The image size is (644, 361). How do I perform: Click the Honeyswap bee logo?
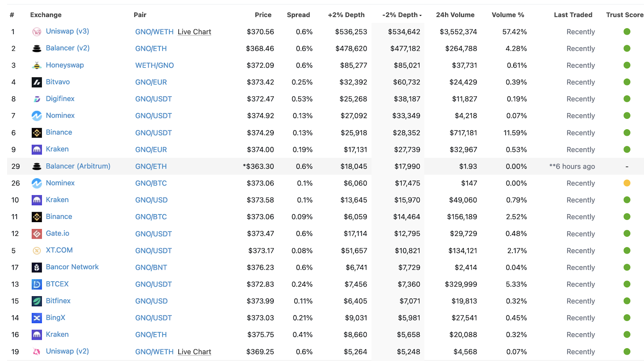coord(37,66)
